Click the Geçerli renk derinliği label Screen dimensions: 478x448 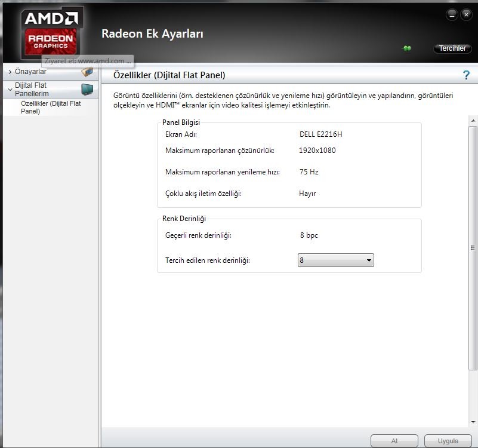(198, 235)
